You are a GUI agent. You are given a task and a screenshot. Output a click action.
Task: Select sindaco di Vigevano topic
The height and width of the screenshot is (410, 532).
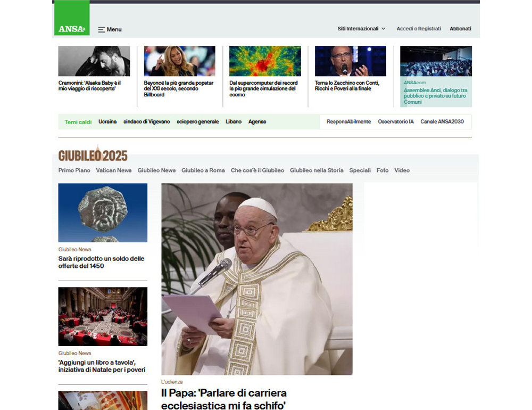point(147,121)
